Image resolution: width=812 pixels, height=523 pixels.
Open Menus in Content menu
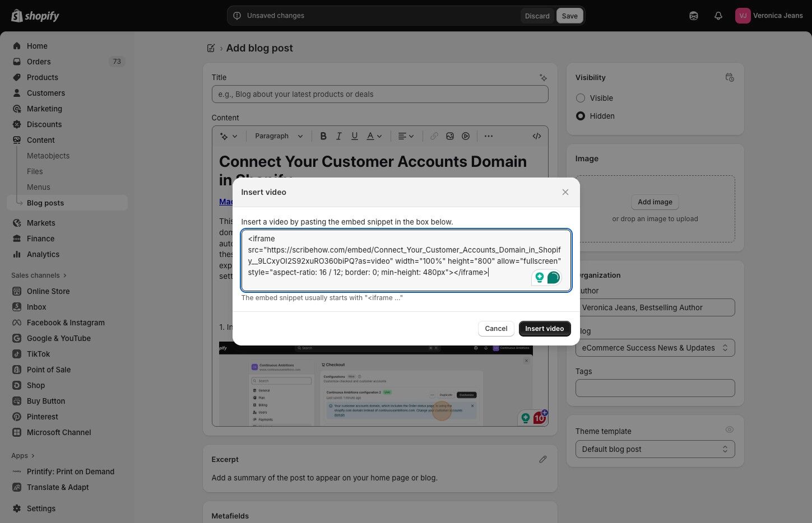coord(39,187)
